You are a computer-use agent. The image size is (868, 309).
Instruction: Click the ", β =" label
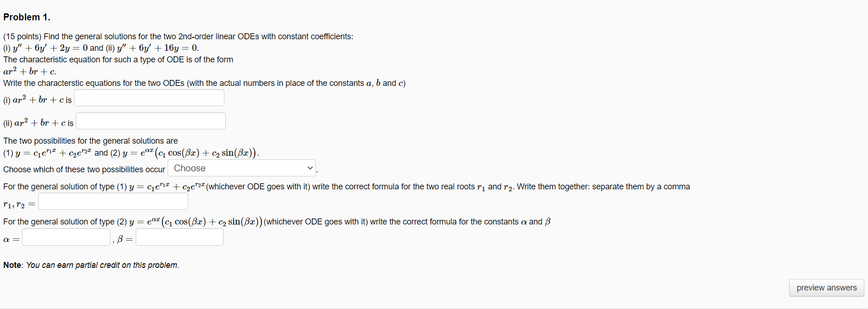[x=123, y=239]
